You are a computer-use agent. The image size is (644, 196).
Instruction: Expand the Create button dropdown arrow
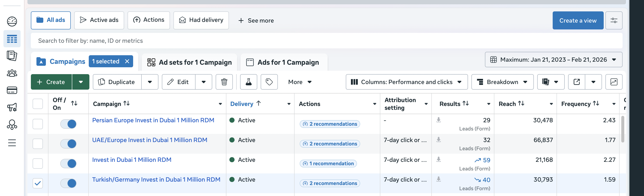(81, 82)
